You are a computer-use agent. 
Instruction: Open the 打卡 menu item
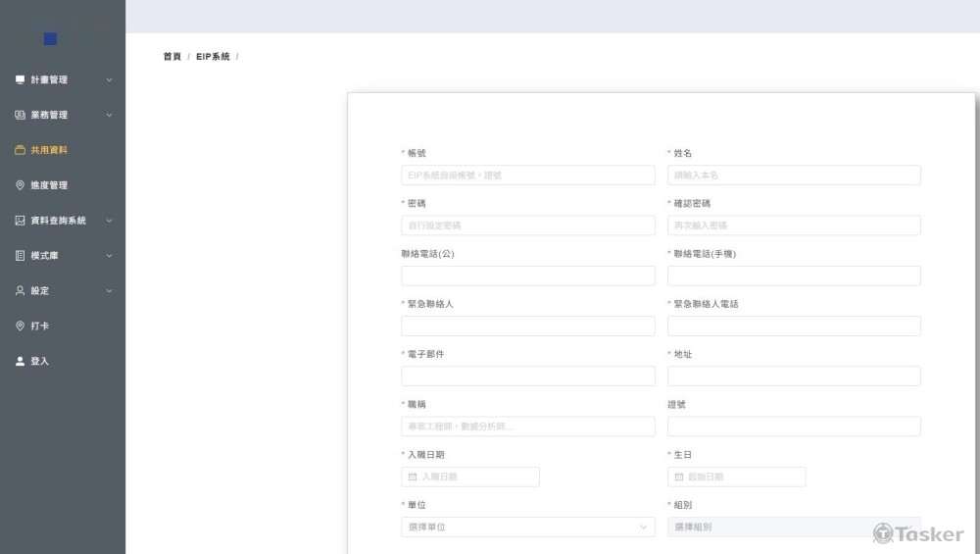click(40, 327)
